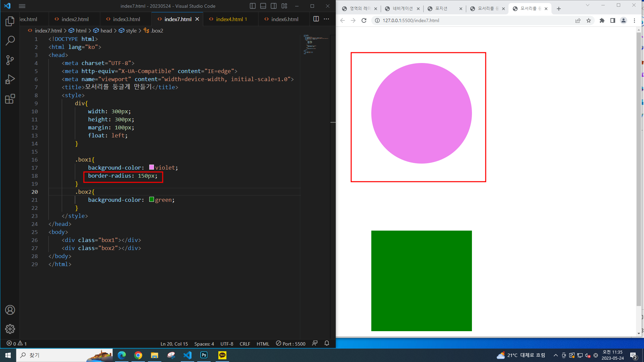Click the browser address bar URL
This screenshot has height=362, width=644.
[x=411, y=20]
